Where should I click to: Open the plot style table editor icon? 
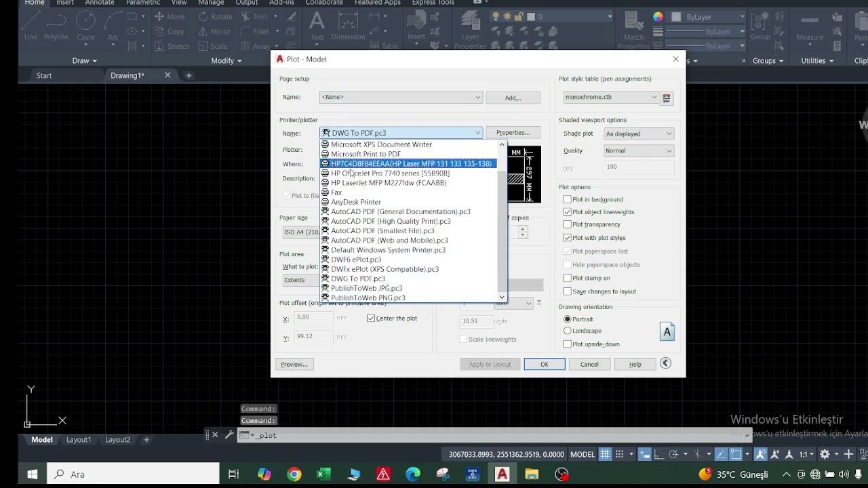click(x=667, y=98)
